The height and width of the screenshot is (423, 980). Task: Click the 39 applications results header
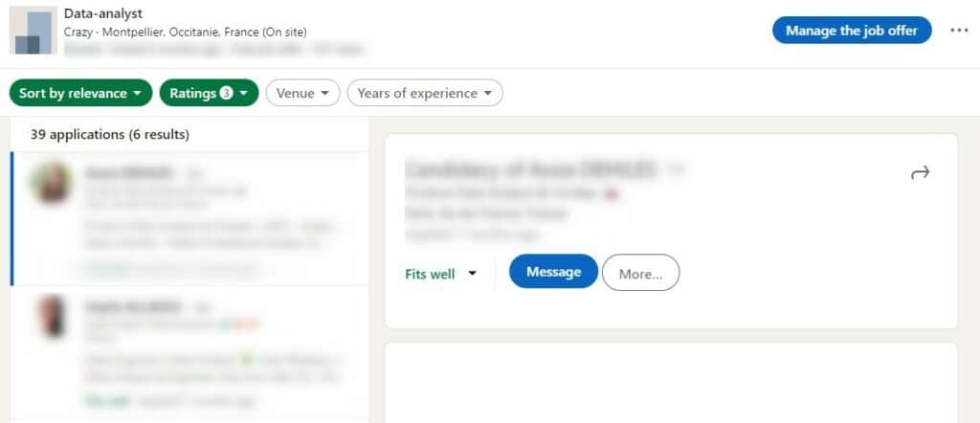coord(110,134)
